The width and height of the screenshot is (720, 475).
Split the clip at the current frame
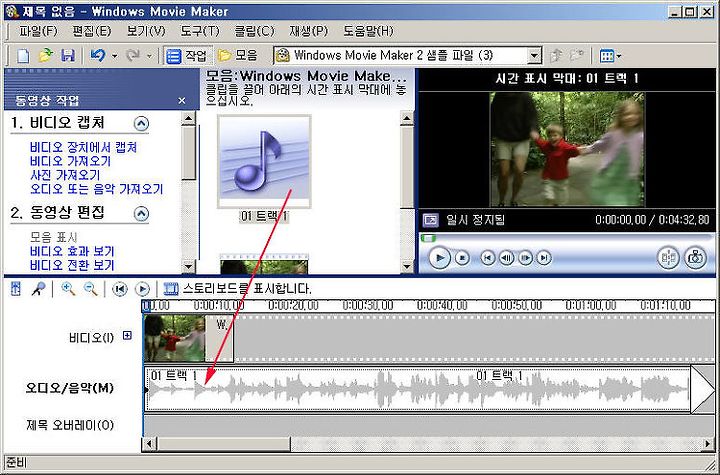click(668, 258)
